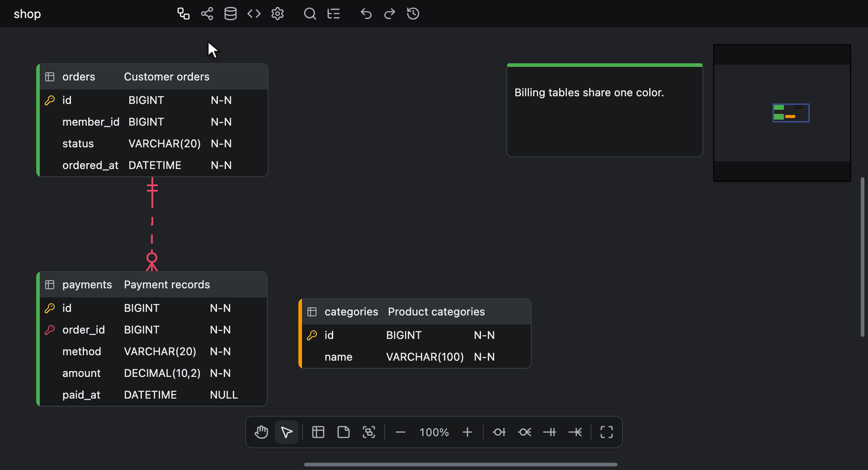Click the zoom in plus button

[467, 432]
